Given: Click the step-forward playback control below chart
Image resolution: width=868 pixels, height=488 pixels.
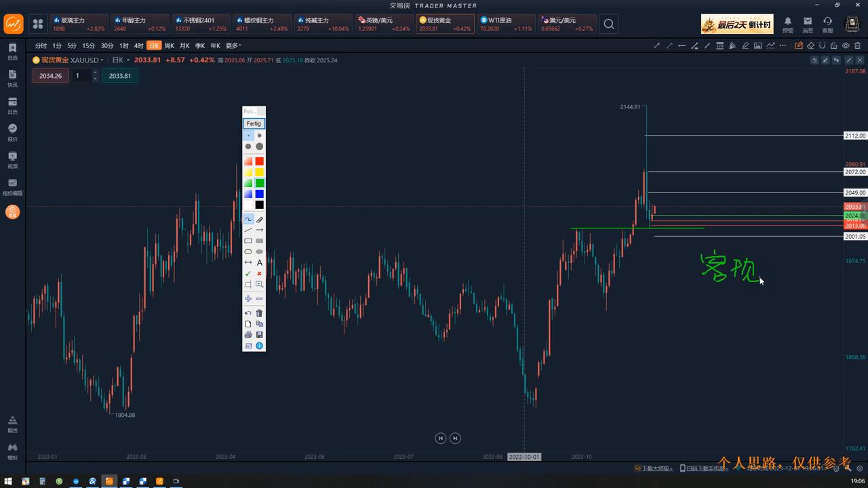Looking at the screenshot, I should click(x=455, y=439).
